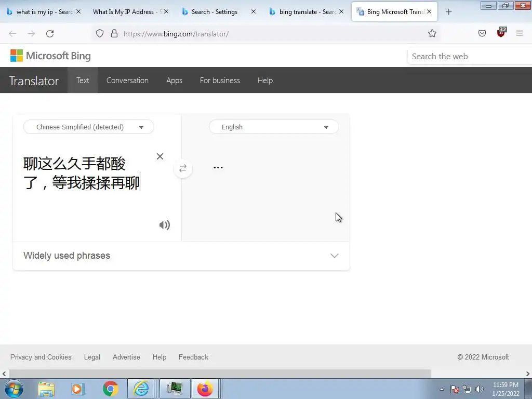View site security padlock info
Image resolution: width=532 pixels, height=399 pixels.
(114, 33)
